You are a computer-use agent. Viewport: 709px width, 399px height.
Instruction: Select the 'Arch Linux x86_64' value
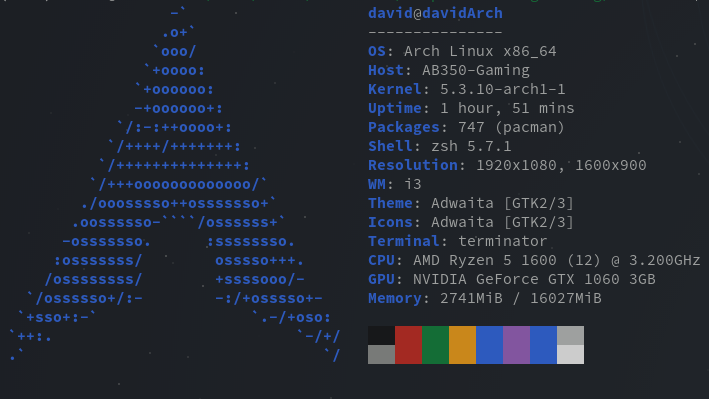click(480, 51)
